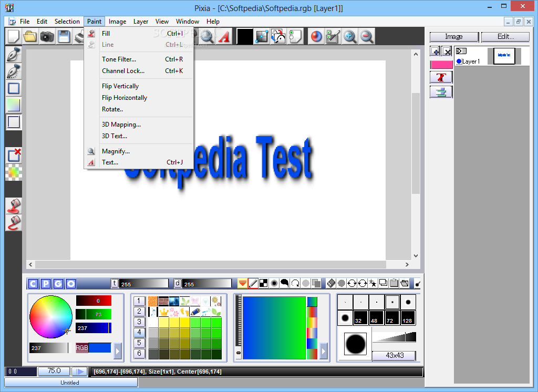Save the image with floppy disk icon
Image resolution: width=538 pixels, height=392 pixels.
(64, 36)
